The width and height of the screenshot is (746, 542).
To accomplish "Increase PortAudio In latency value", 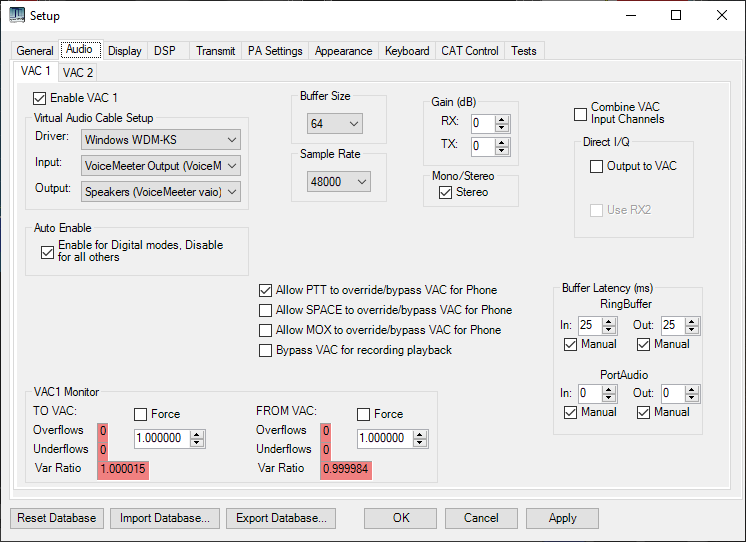I will (x=609, y=390).
